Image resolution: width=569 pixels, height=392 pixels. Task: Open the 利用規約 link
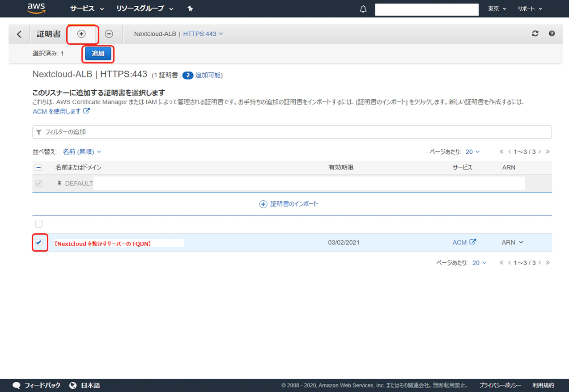click(543, 385)
